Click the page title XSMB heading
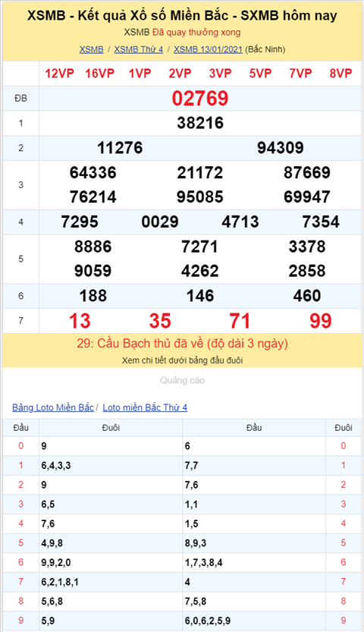The width and height of the screenshot is (364, 632). click(x=182, y=16)
